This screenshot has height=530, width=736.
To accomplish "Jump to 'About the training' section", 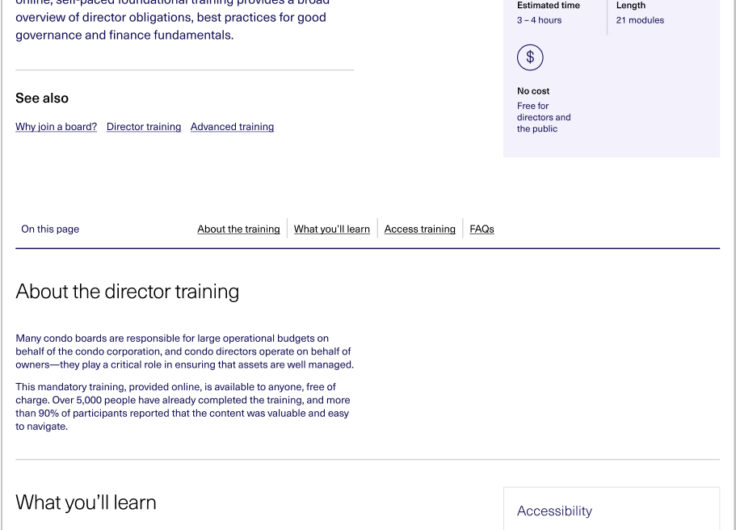I will click(238, 229).
